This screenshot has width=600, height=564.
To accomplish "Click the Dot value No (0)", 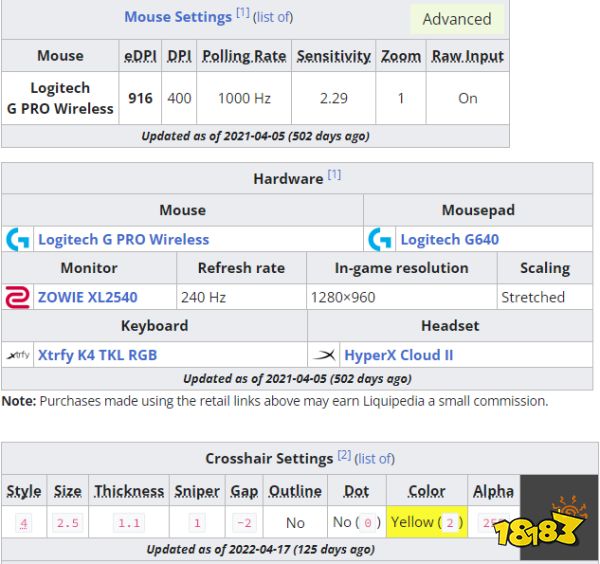I will tap(357, 522).
